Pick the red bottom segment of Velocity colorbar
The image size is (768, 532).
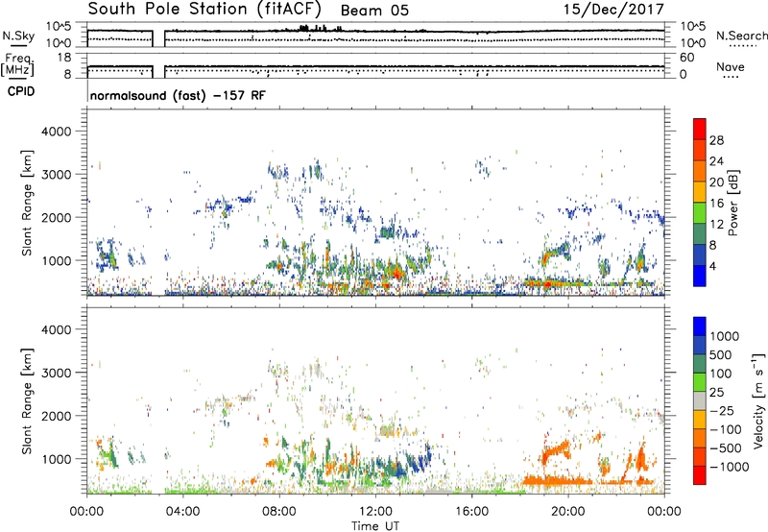click(700, 475)
